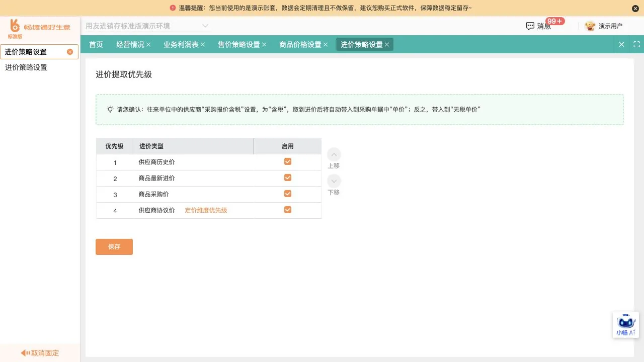Close the 售价策略设置 tab

(264, 45)
